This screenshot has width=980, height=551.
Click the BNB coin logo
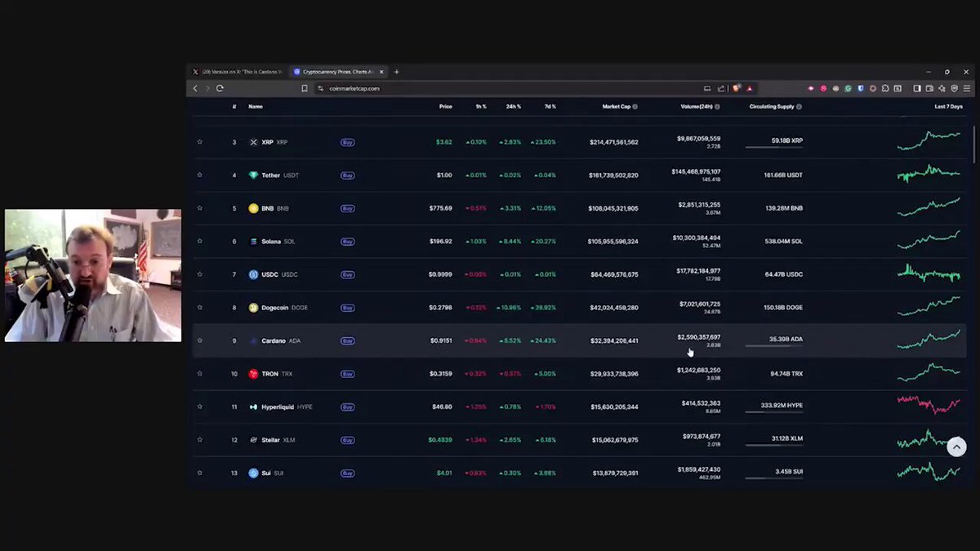pyautogui.click(x=253, y=208)
